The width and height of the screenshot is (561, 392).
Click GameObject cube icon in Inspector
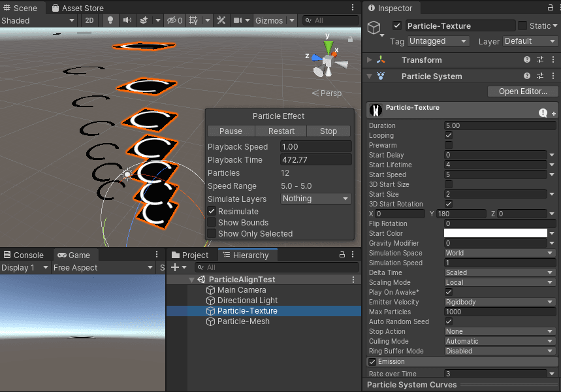[374, 27]
